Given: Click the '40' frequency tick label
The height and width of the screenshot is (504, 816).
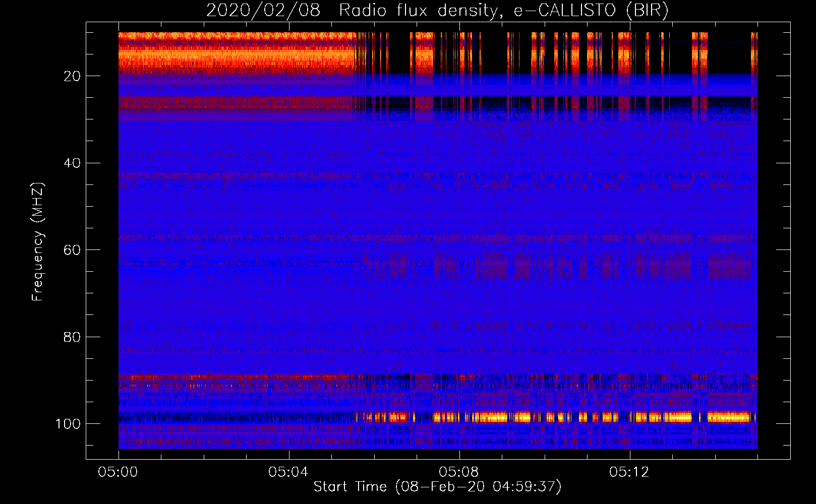Looking at the screenshot, I should point(72,163).
